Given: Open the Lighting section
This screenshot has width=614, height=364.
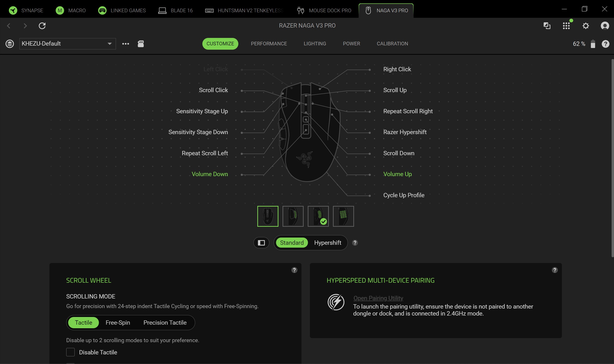Looking at the screenshot, I should [315, 44].
